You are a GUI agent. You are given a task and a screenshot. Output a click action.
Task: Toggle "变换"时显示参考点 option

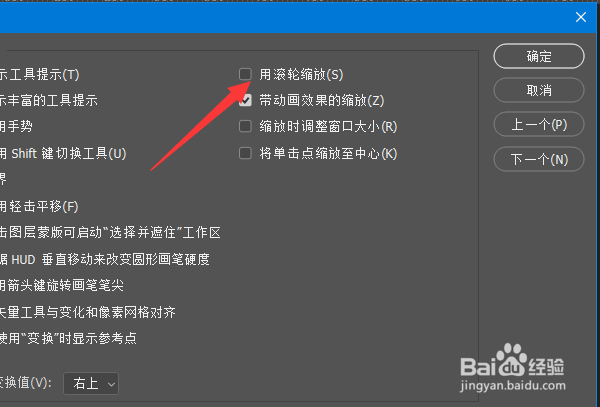tap(68, 338)
